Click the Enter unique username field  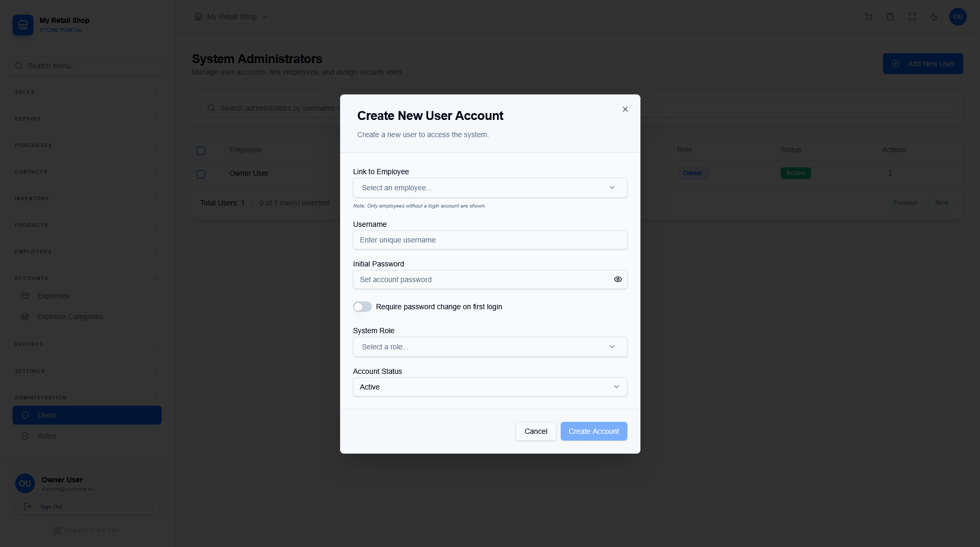489,240
